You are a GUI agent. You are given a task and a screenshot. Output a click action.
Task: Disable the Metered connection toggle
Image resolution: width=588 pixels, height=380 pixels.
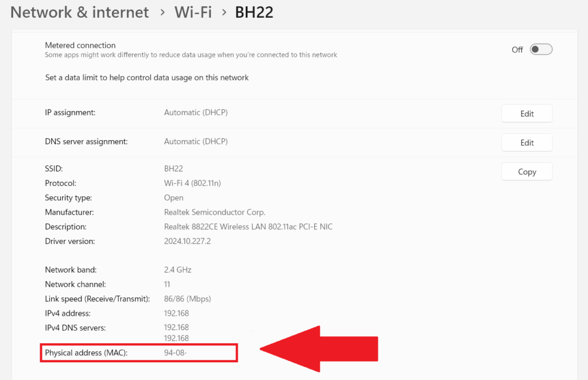coord(540,49)
